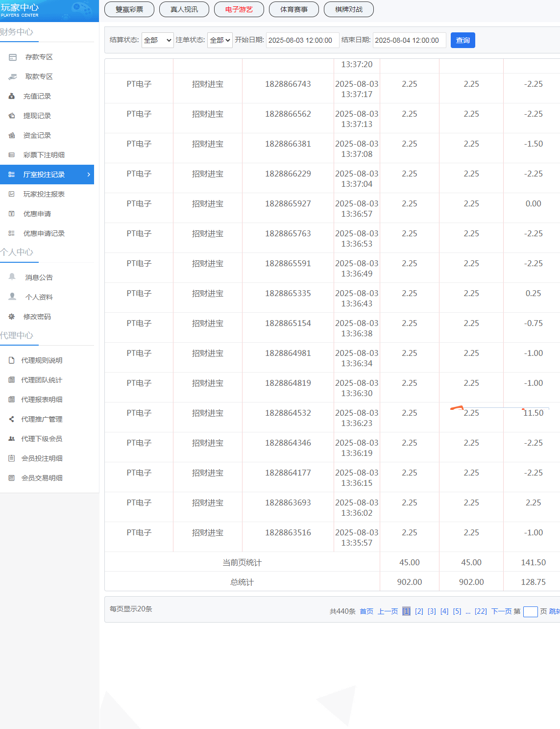Click the withdrawal zone icon

(x=13, y=77)
